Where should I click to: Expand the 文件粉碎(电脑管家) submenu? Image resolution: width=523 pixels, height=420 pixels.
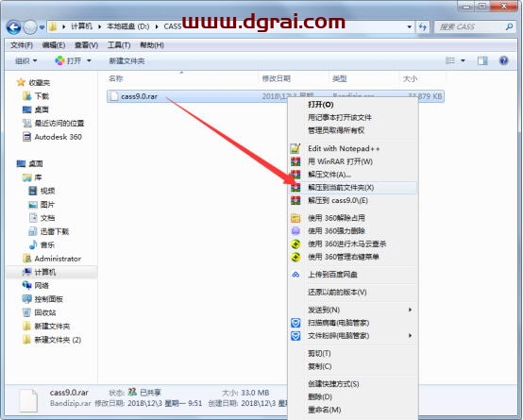[x=353, y=336]
